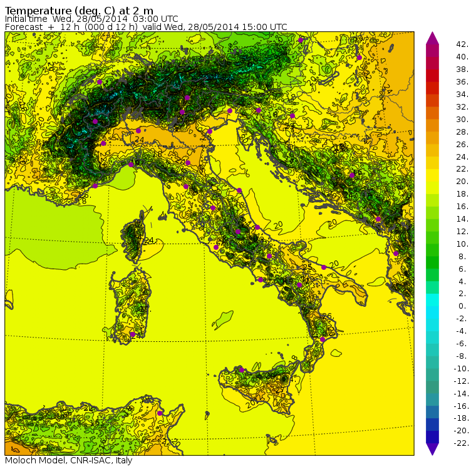Click the colorbar label "14."
Viewport: 476px width, 469px height.
(462, 219)
